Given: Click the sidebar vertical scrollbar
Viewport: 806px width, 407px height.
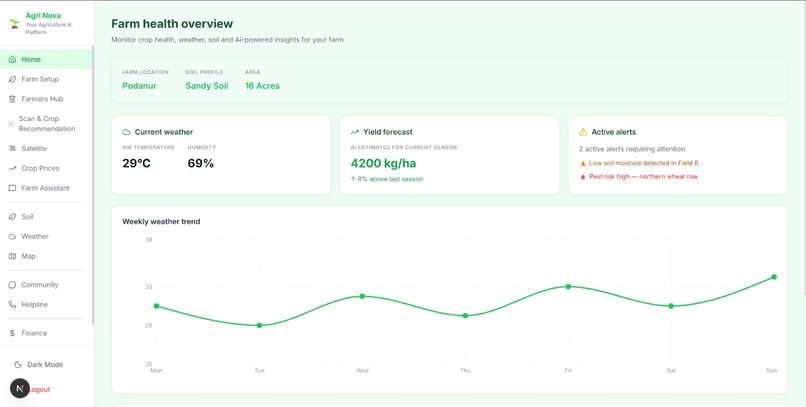Looking at the screenshot, I should coord(93,185).
